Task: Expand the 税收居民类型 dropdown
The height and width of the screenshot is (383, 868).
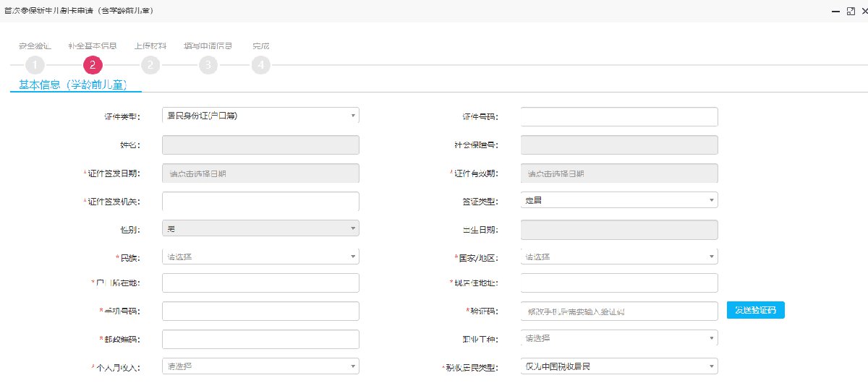Action: pyautogui.click(x=618, y=366)
